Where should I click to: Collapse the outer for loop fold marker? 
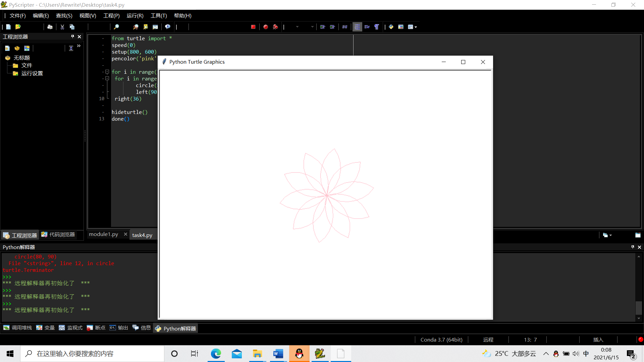pos(107,72)
